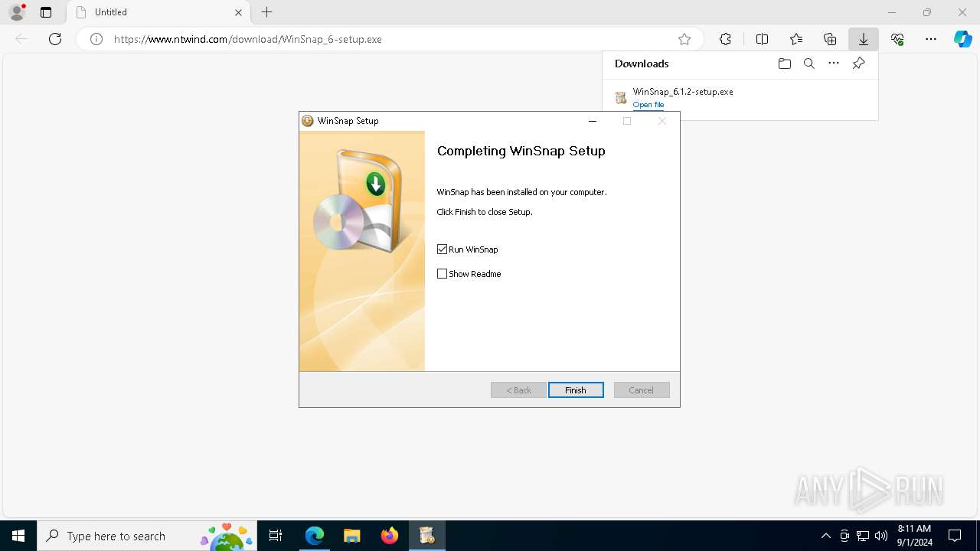Open Task View on taskbar
Screen dimensions: 980x551
pyautogui.click(x=276, y=536)
